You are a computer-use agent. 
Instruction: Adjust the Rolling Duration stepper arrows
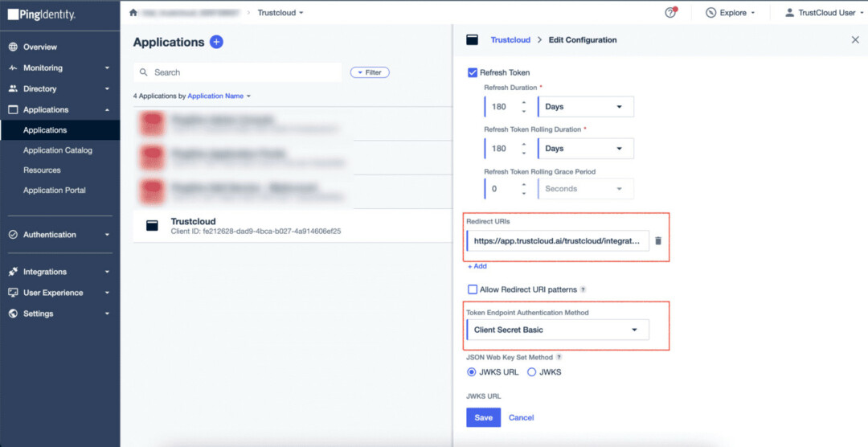tap(524, 149)
